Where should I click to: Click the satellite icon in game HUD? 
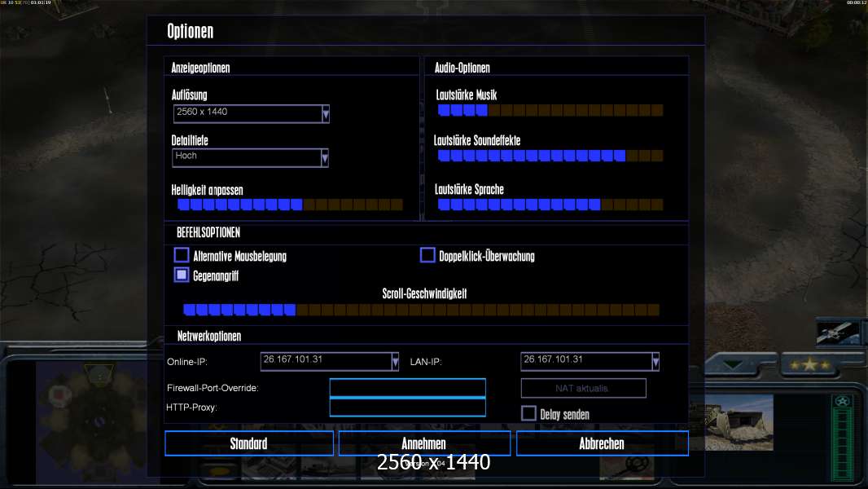coord(838,333)
